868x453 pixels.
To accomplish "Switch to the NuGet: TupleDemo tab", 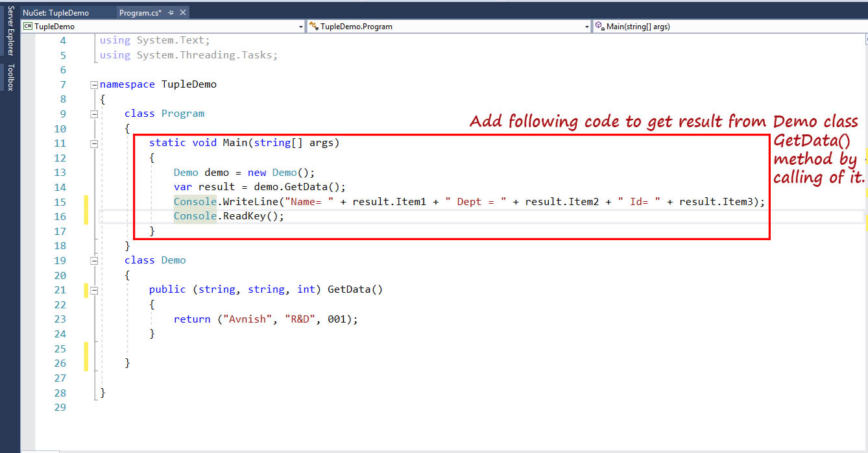I will point(55,12).
